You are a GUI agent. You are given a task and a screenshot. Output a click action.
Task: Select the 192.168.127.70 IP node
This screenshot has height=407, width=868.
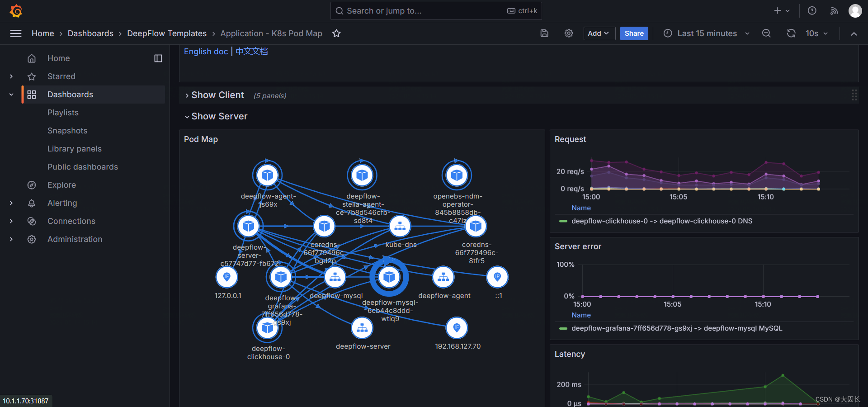[x=457, y=328]
